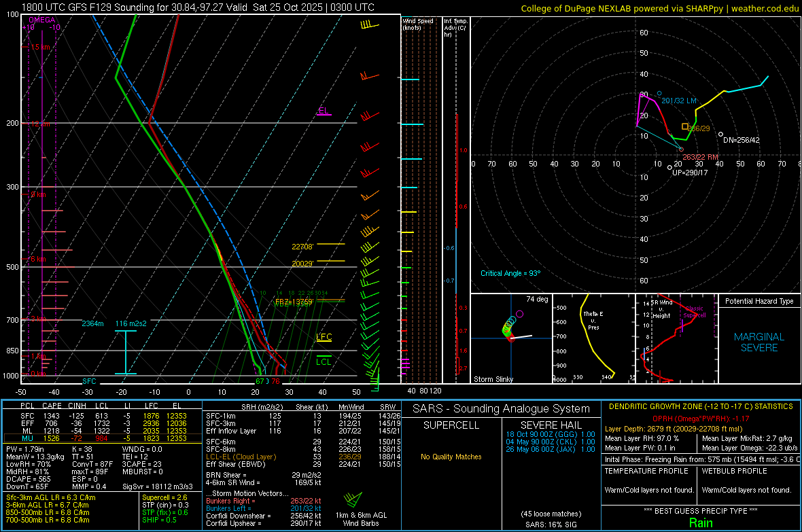Image resolution: width=802 pixels, height=532 pixels.
Task: Click the MARGINAL SEVERE hazard text
Action: point(759,342)
